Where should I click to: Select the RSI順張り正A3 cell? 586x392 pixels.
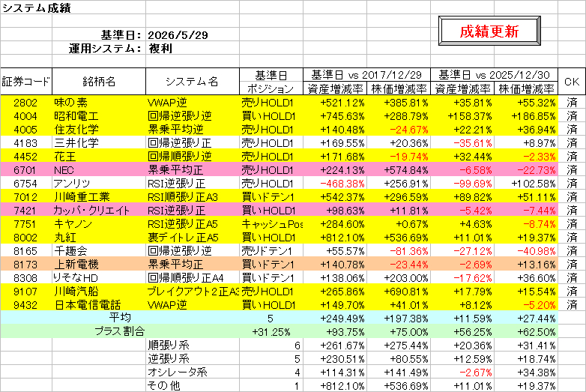coord(193,197)
